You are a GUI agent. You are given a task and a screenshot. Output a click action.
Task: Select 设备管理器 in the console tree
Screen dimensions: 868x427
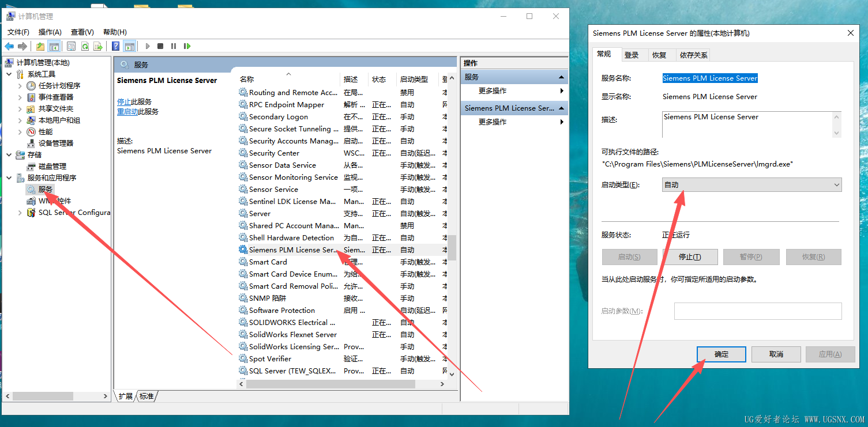point(56,143)
